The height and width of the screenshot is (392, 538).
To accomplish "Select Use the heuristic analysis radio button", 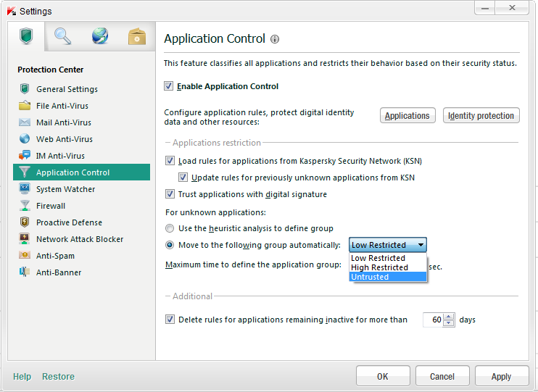I will 170,228.
